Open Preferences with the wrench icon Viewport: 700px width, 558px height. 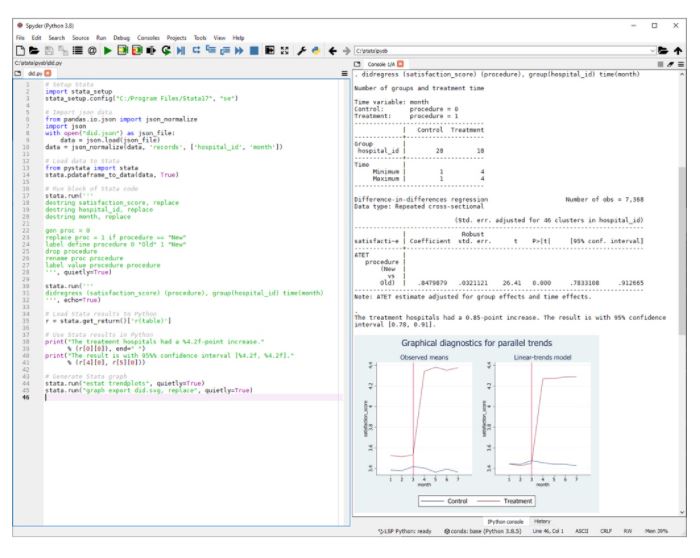click(302, 50)
